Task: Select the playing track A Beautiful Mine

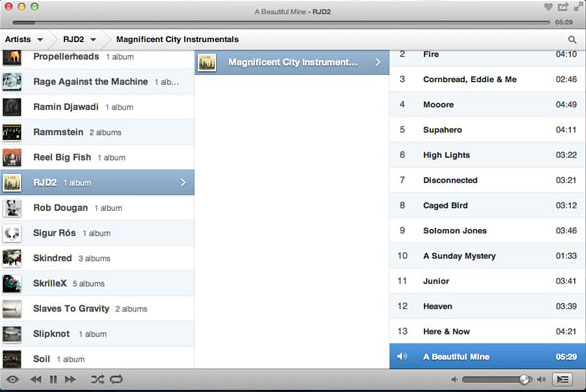Action: 488,356
